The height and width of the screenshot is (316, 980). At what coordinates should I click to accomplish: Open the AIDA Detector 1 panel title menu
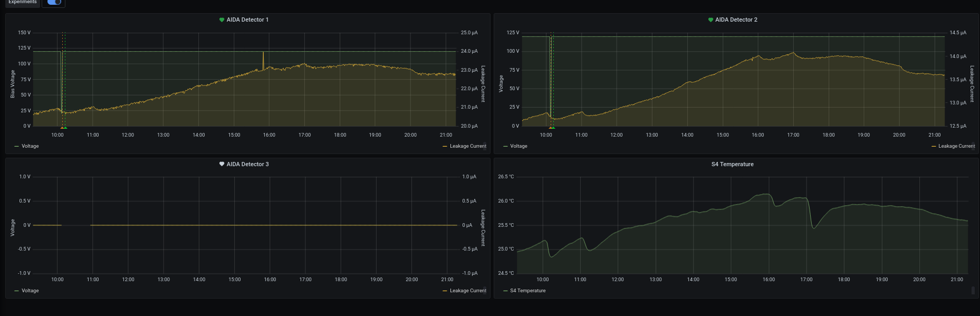(247, 20)
